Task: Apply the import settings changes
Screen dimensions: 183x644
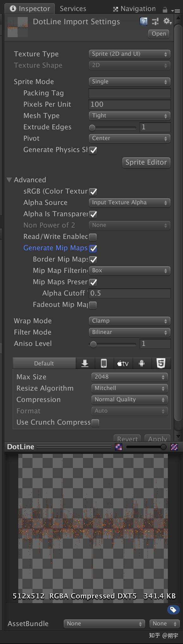Action: coord(157,439)
